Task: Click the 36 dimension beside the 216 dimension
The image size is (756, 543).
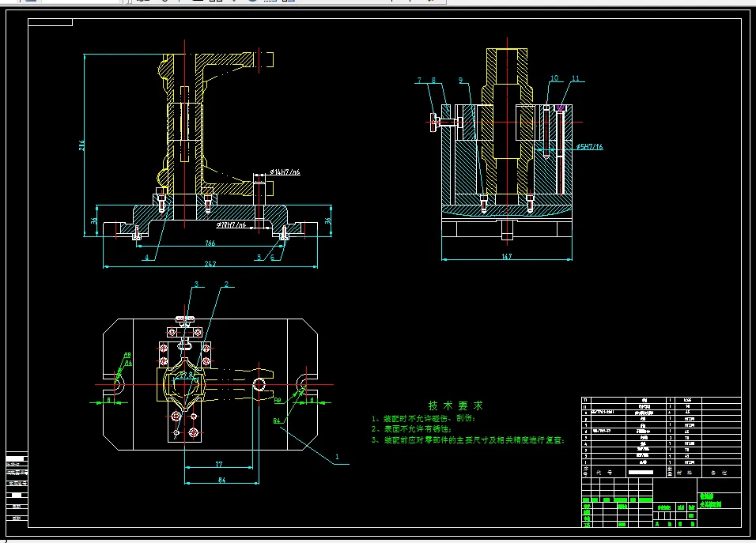Action: pyautogui.click(x=94, y=221)
